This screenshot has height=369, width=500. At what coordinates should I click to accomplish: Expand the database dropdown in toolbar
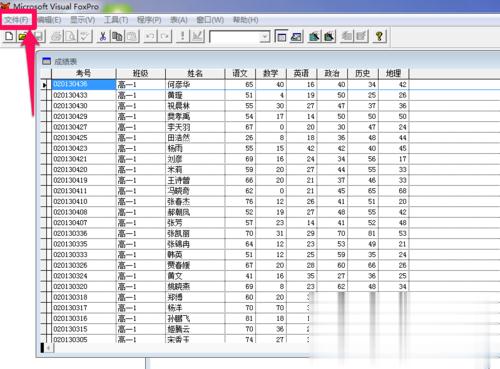[265, 36]
